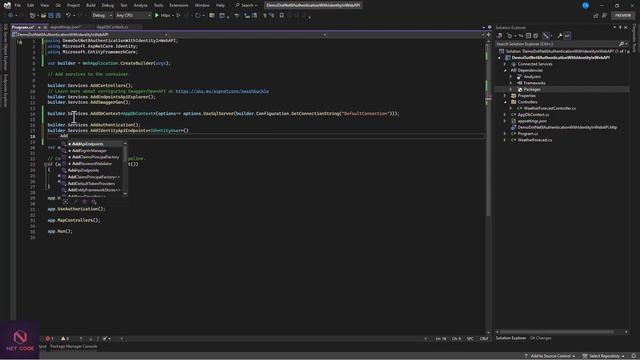Collapse the Controllers folder
The height and width of the screenshot is (360, 640).
(x=505, y=102)
